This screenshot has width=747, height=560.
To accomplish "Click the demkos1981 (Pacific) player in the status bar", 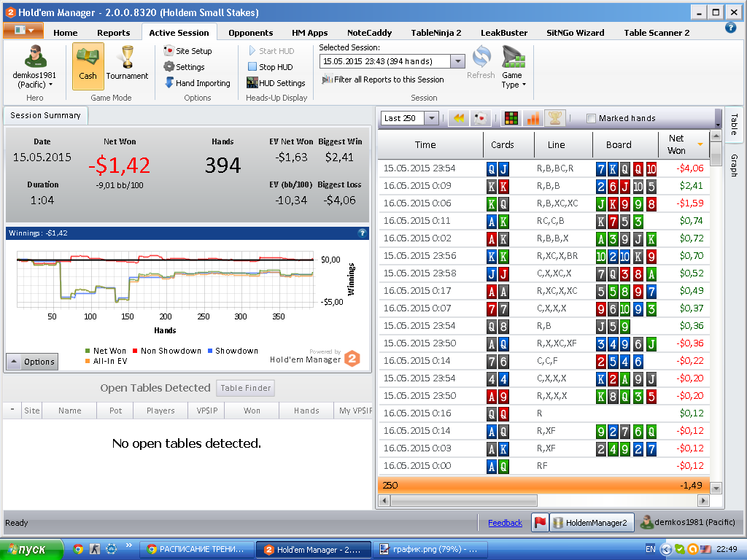I will tap(687, 522).
